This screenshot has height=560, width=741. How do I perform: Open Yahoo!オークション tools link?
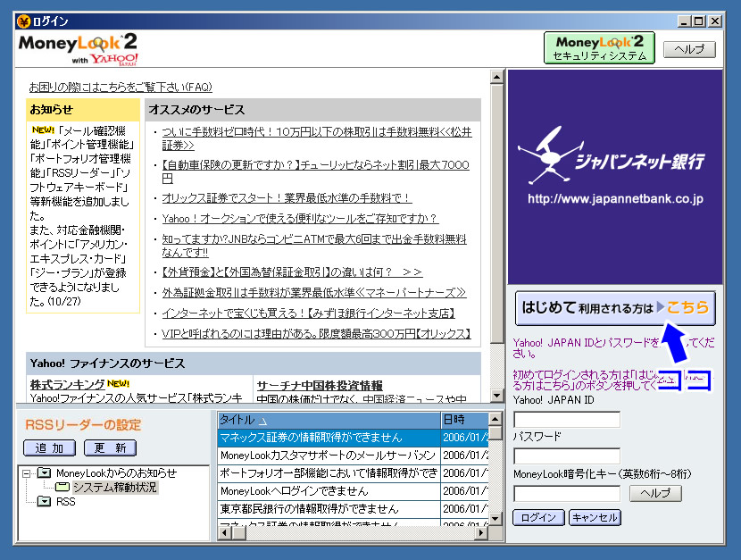click(x=300, y=218)
